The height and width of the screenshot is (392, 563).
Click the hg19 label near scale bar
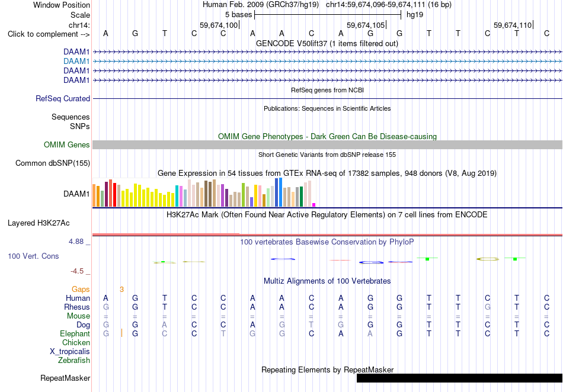click(x=415, y=15)
